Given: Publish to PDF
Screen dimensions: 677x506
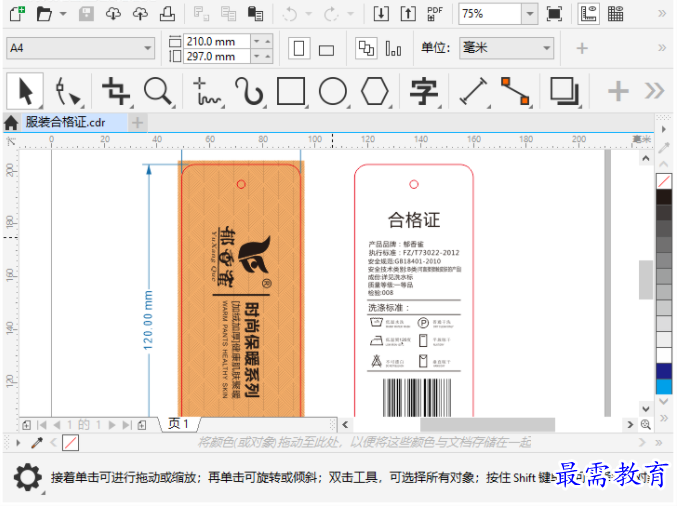Looking at the screenshot, I should point(435,14).
